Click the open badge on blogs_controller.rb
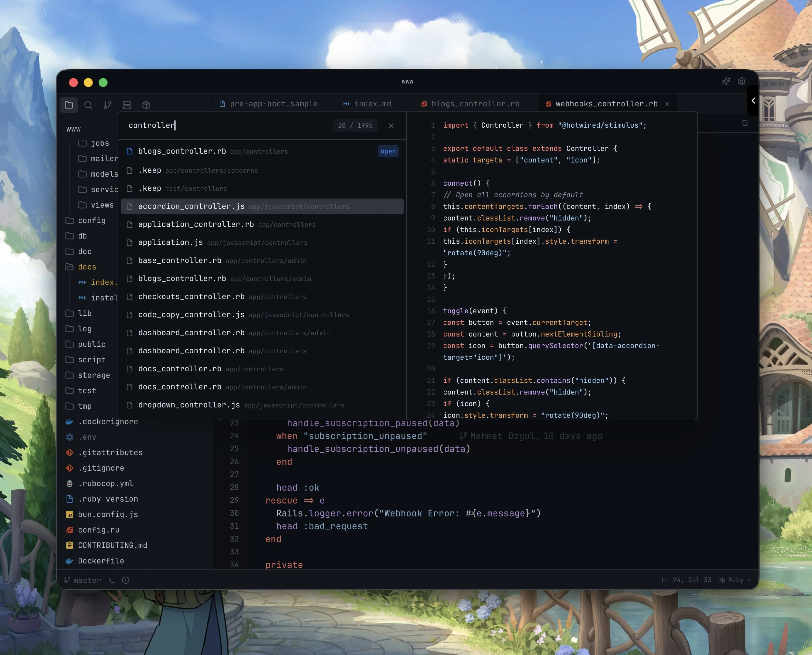 [x=388, y=151]
